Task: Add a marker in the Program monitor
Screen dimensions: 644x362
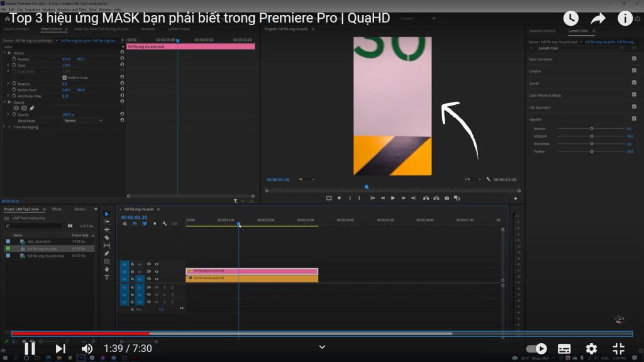Action: [x=340, y=198]
